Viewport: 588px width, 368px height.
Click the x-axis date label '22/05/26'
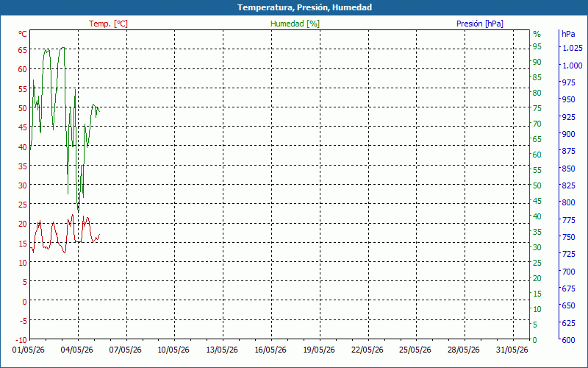[367, 350]
